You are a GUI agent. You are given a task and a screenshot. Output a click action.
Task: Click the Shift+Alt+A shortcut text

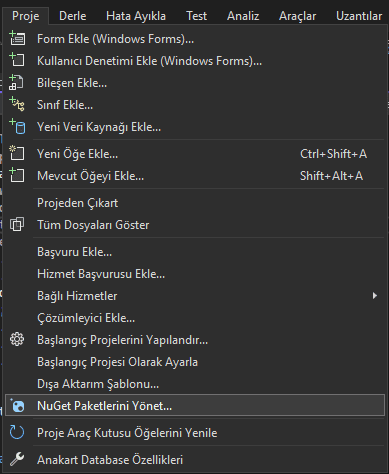(x=331, y=176)
